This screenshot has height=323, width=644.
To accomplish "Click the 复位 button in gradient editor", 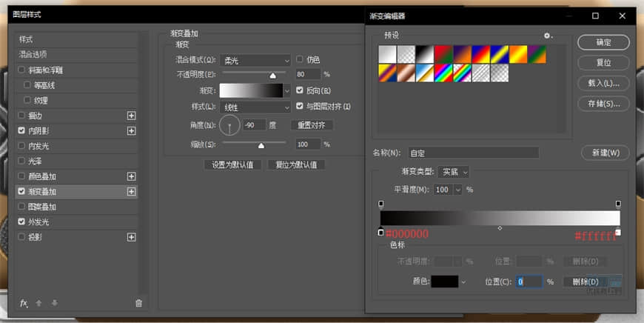I will click(603, 62).
